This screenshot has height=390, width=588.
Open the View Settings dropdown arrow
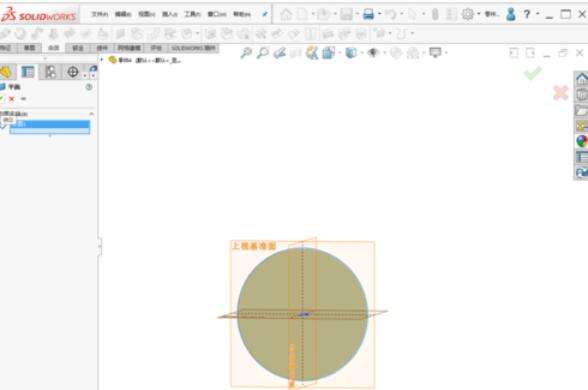pos(446,53)
